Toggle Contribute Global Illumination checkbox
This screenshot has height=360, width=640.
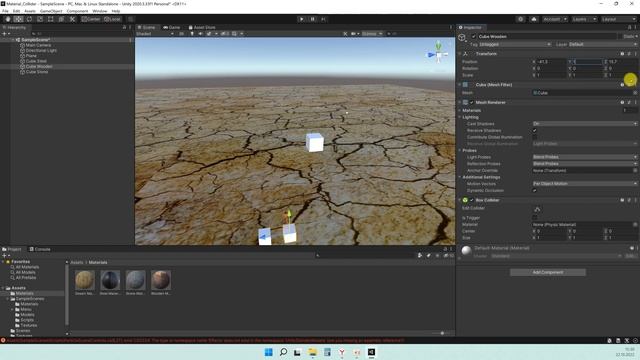[535, 137]
